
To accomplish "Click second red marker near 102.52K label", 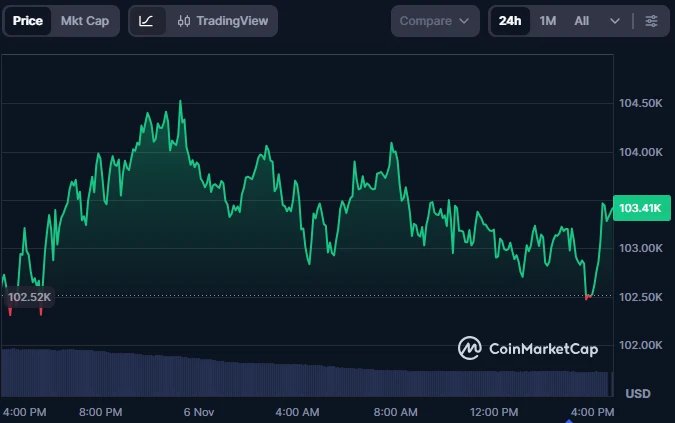I will click(41, 311).
